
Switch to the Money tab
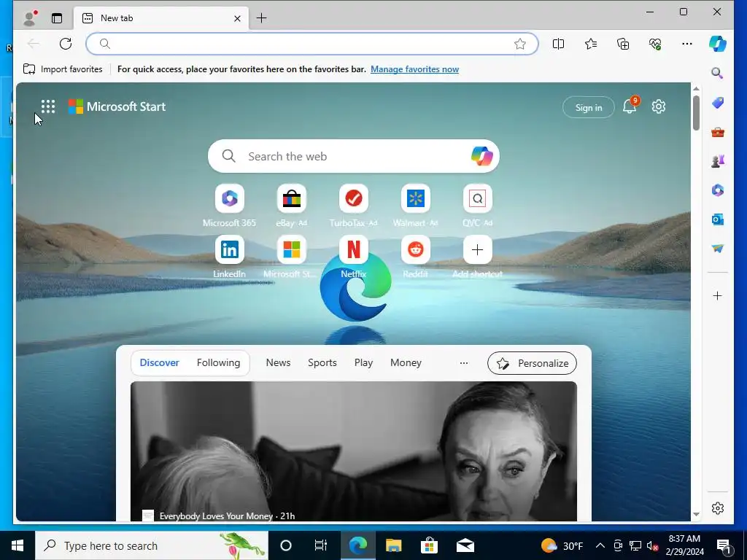(x=406, y=363)
